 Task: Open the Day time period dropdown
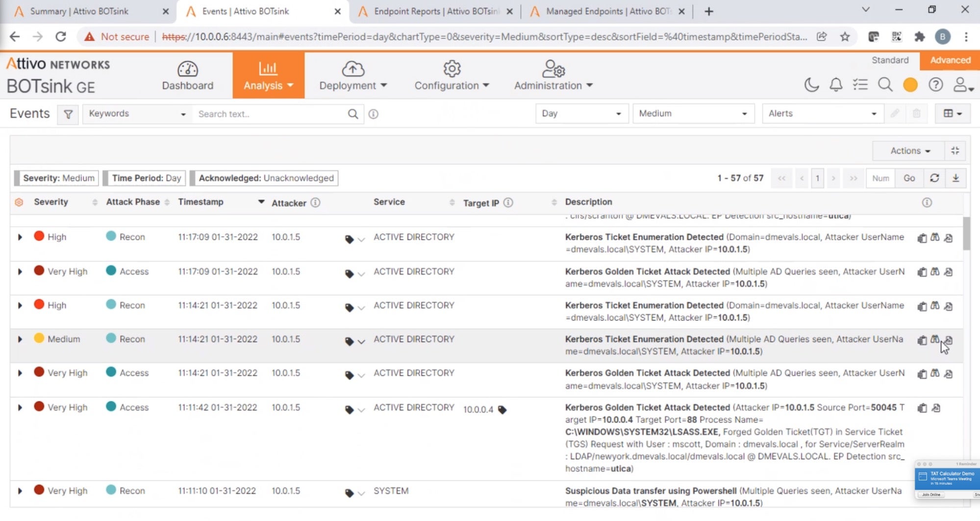(x=581, y=114)
